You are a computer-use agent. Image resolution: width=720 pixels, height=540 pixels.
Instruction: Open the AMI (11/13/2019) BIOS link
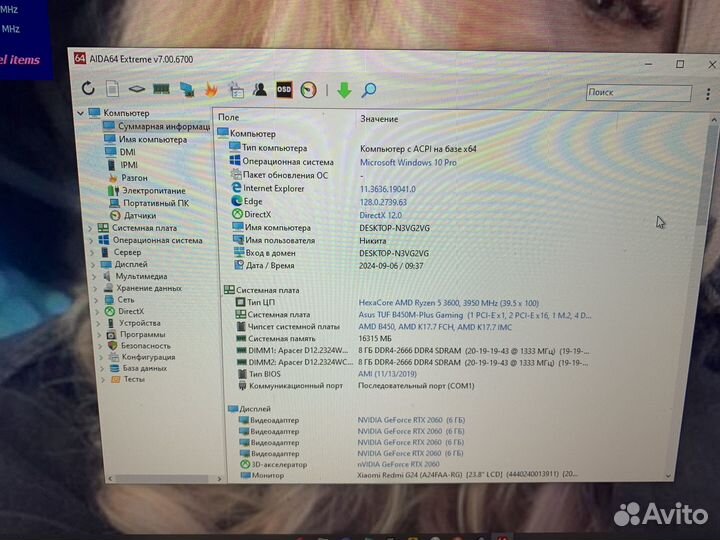(387, 374)
